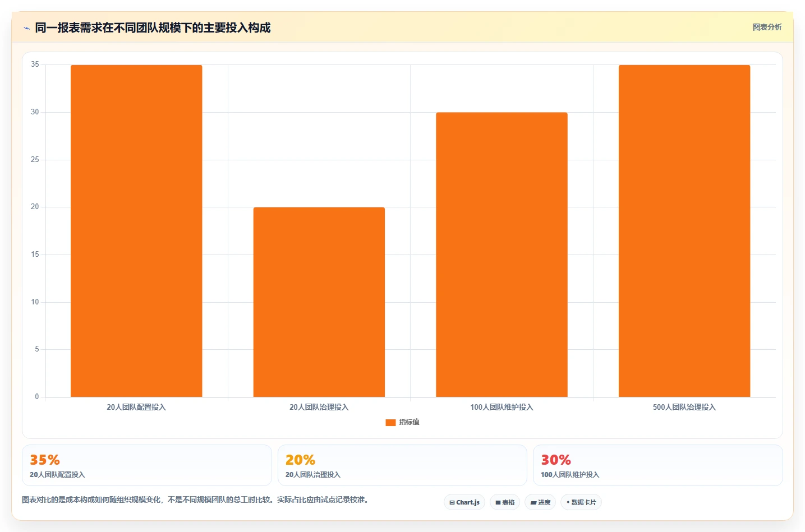Open the 35% stat card
The image size is (805, 532).
[147, 465]
